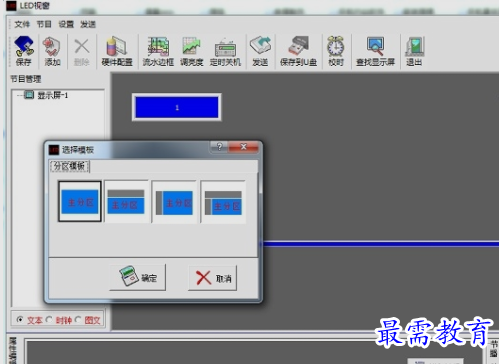Choose the full-screen 主分区 template

(x=80, y=201)
